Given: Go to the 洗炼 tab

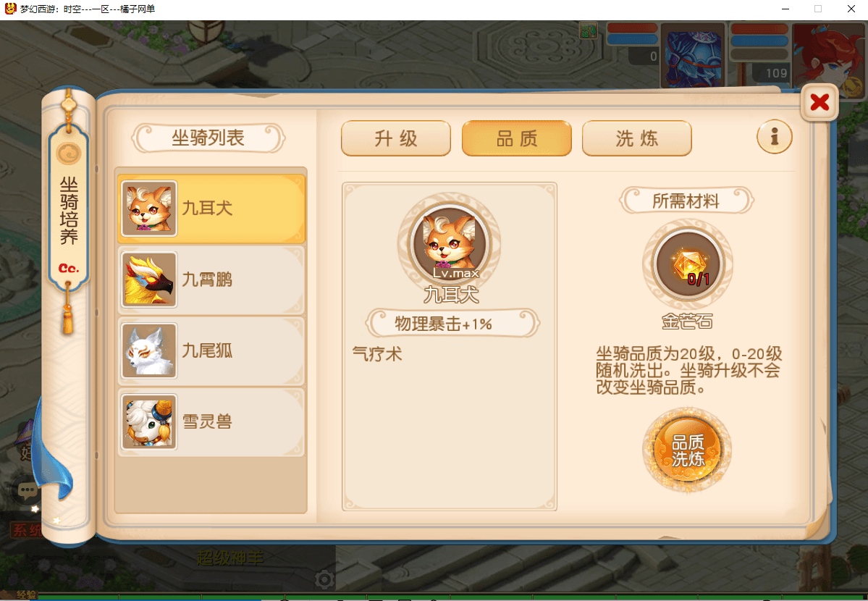Looking at the screenshot, I should [636, 138].
